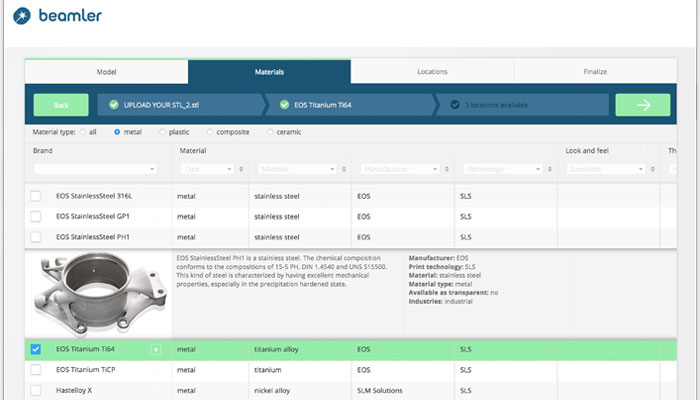The height and width of the screenshot is (400, 700).
Task: Click SLS technology cell in Hastelloy X row
Action: (465, 391)
